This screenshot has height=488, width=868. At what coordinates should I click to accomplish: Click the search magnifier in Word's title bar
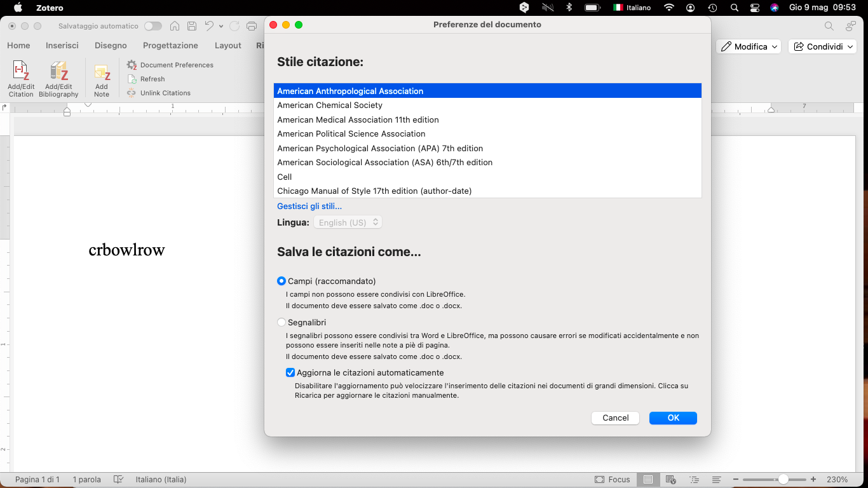tap(829, 26)
